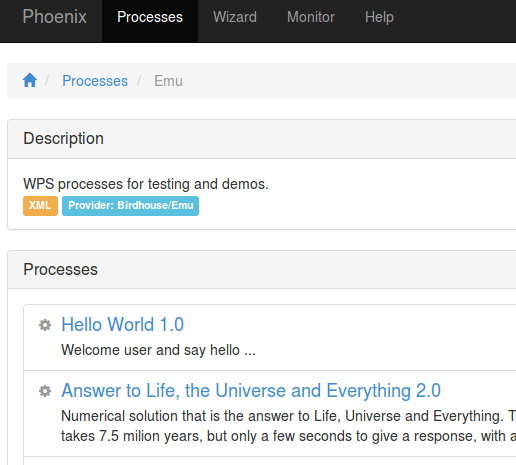The width and height of the screenshot is (516, 465).
Task: Open Answer to Life, the Universe process
Action: 251,391
